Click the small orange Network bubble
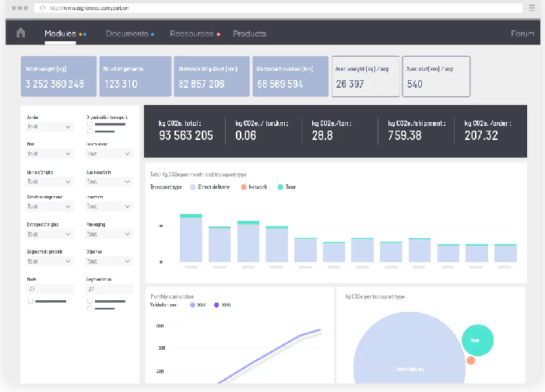 tap(470, 360)
